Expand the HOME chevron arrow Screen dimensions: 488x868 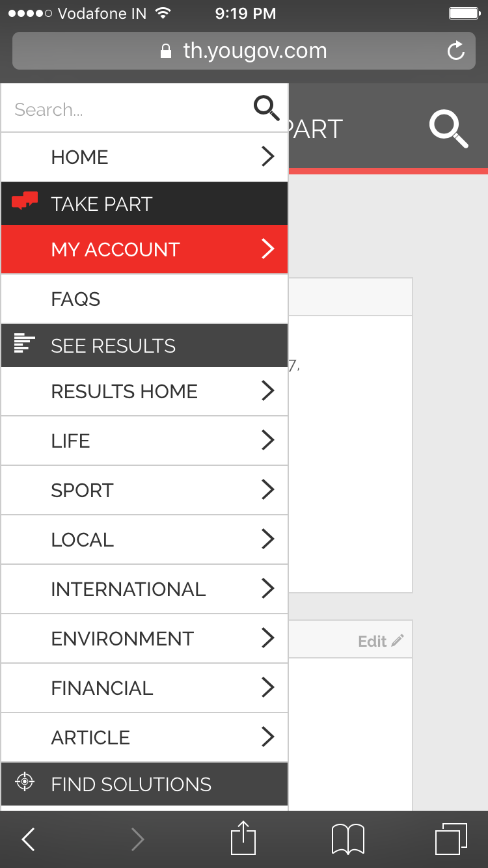pos(267,156)
